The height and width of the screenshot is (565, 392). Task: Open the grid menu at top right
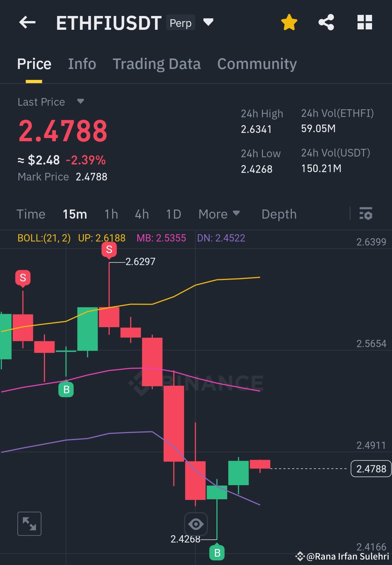tap(364, 22)
